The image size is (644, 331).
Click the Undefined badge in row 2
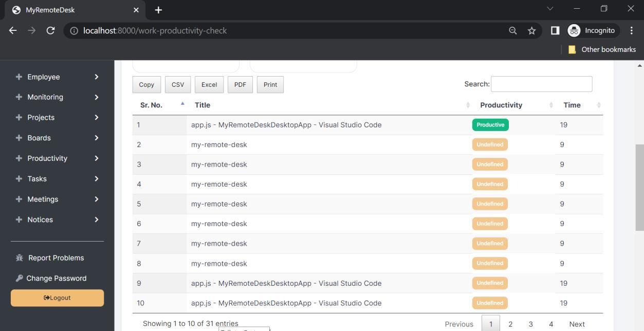[490, 145]
